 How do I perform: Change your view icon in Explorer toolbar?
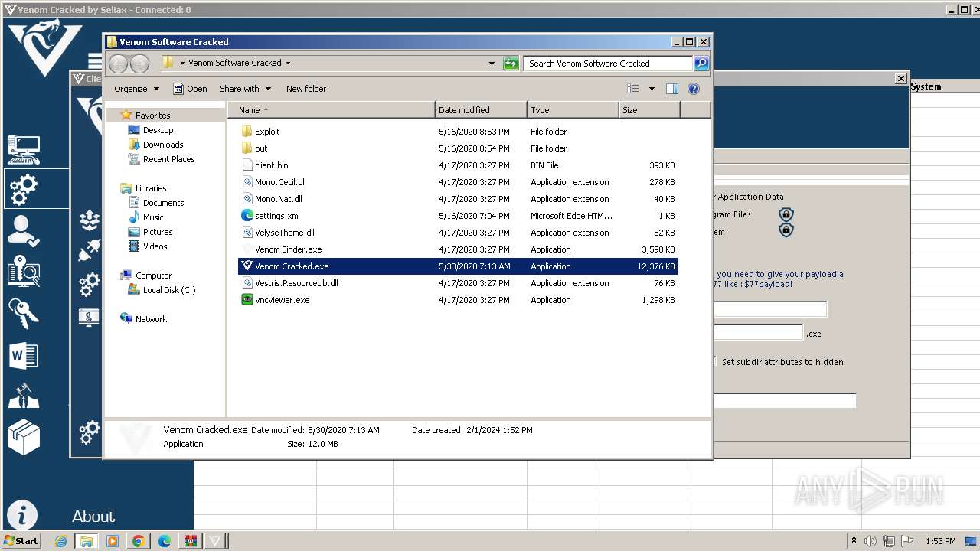point(632,89)
